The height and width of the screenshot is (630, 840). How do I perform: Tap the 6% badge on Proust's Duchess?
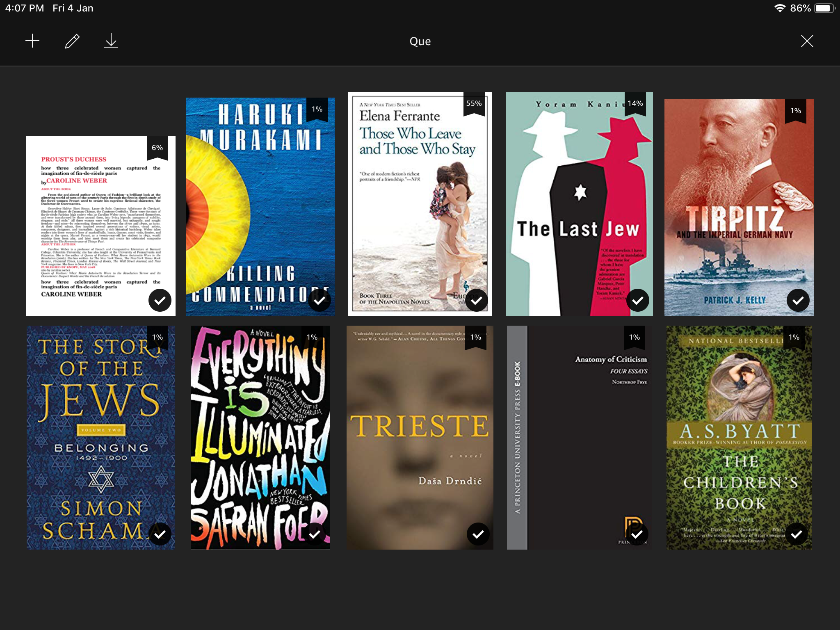pyautogui.click(x=157, y=148)
